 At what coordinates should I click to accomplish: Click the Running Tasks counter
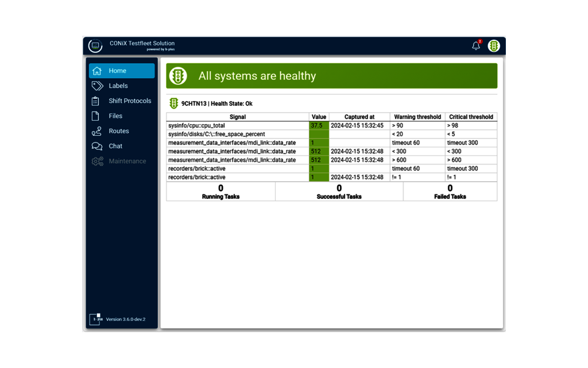220,191
